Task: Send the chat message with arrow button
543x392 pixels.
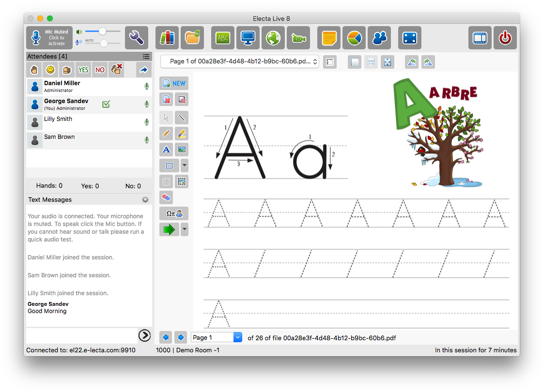Action: (144, 335)
